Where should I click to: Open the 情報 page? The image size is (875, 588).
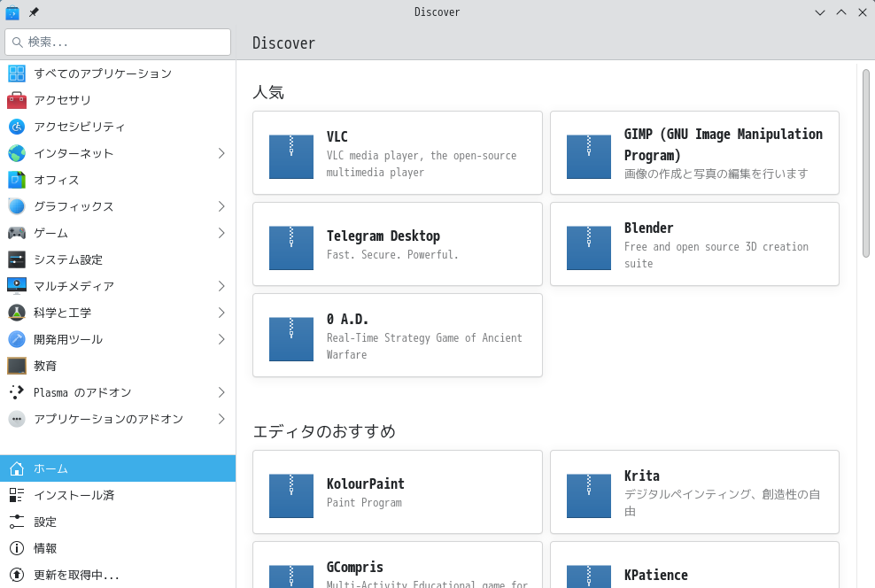[x=118, y=548]
